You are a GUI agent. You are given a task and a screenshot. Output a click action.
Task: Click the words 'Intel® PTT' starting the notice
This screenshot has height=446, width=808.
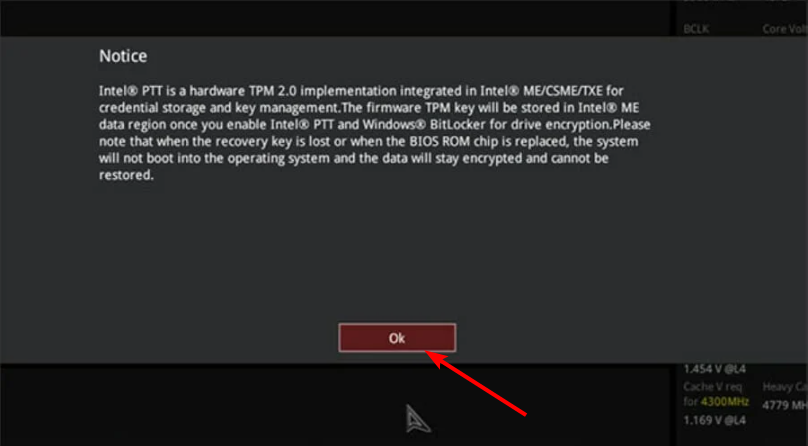click(131, 91)
